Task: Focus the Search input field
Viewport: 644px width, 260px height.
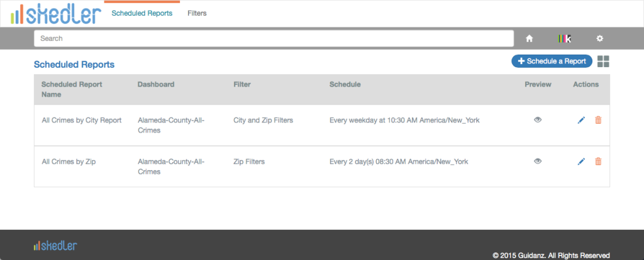Action: 274,38
